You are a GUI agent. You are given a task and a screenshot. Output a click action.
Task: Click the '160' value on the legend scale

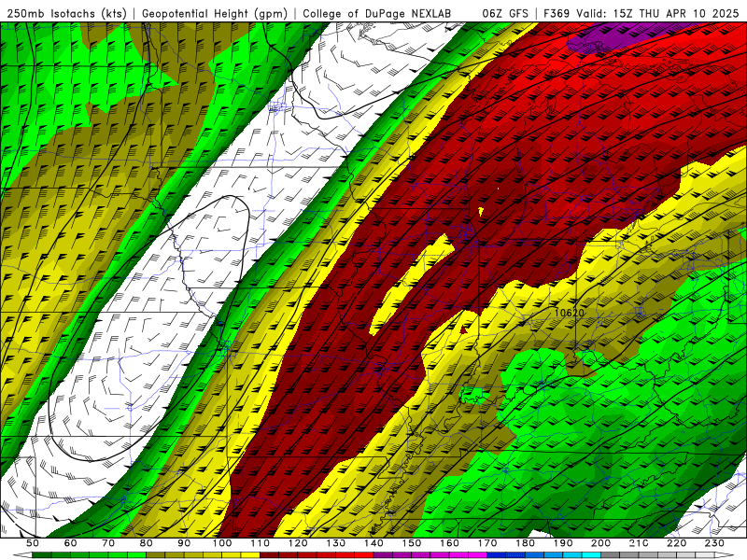click(x=449, y=543)
